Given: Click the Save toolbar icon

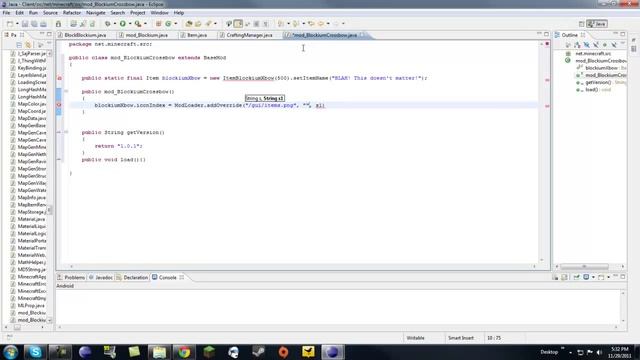Looking at the screenshot, I should [x=25, y=24].
